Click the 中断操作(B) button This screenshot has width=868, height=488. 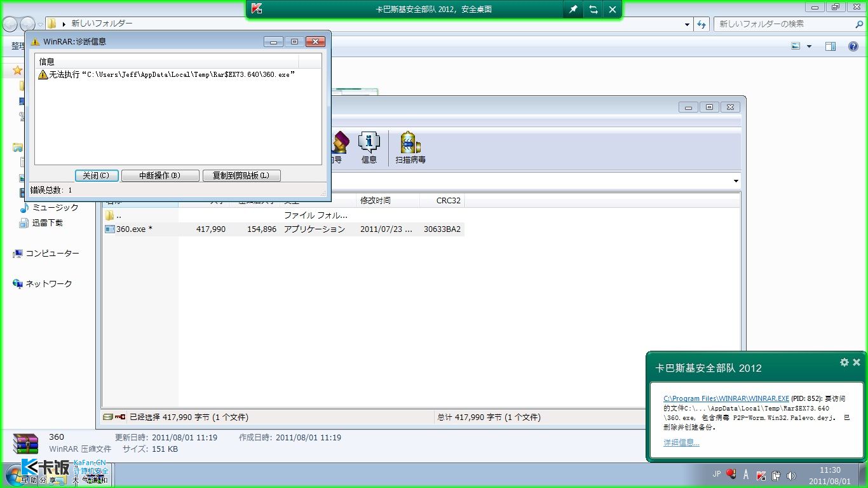coord(160,175)
